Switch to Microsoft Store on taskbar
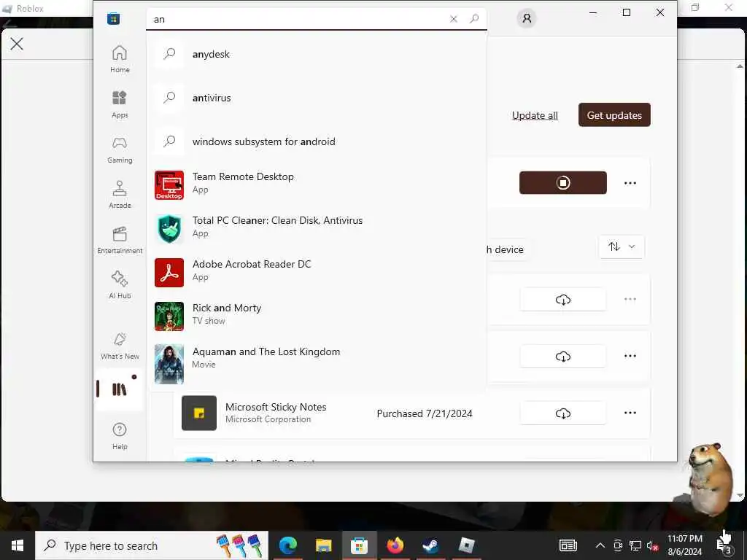Screen dimensions: 747x560 pyautogui.click(x=359, y=545)
